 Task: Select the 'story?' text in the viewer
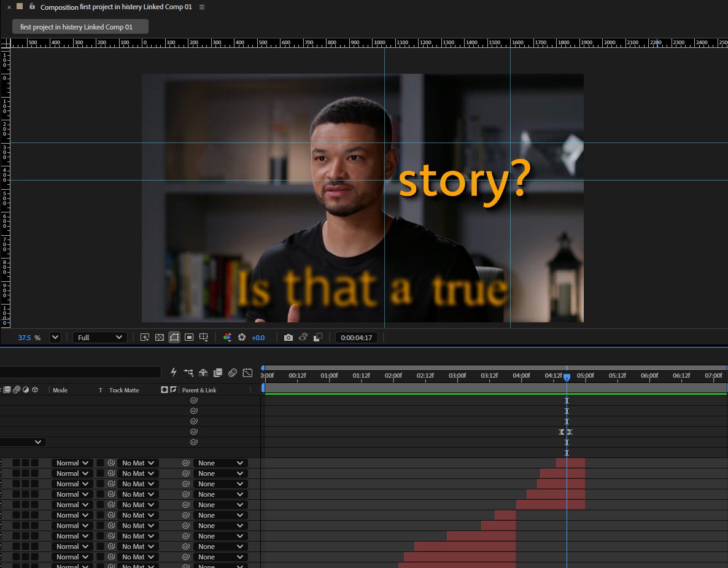465,182
